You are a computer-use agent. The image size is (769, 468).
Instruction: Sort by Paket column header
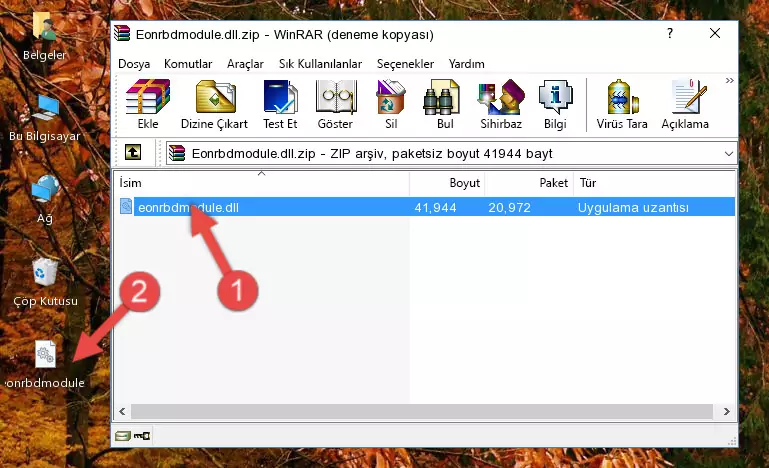coord(529,183)
